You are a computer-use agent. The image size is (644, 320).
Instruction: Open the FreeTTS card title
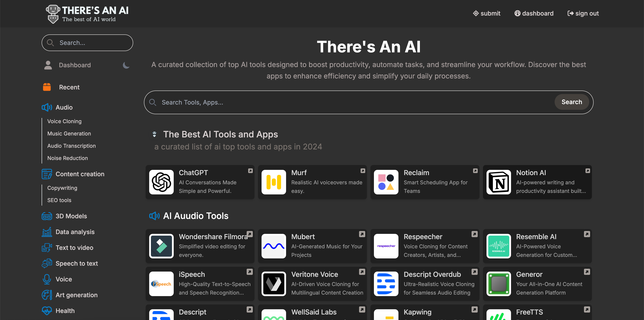tap(529, 312)
